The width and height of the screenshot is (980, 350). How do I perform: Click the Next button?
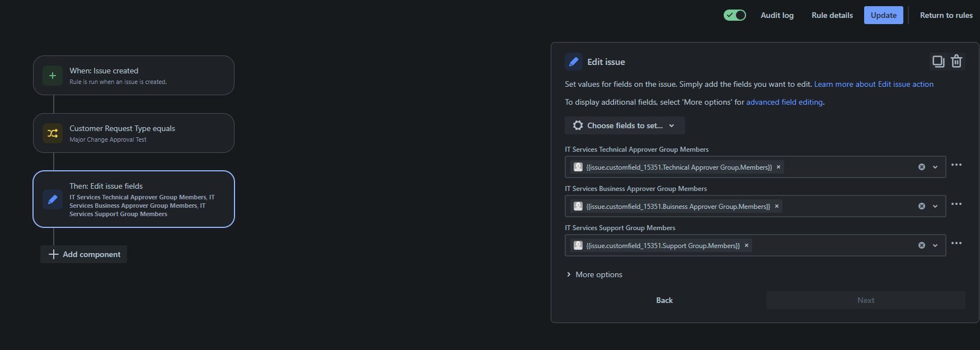[866, 300]
